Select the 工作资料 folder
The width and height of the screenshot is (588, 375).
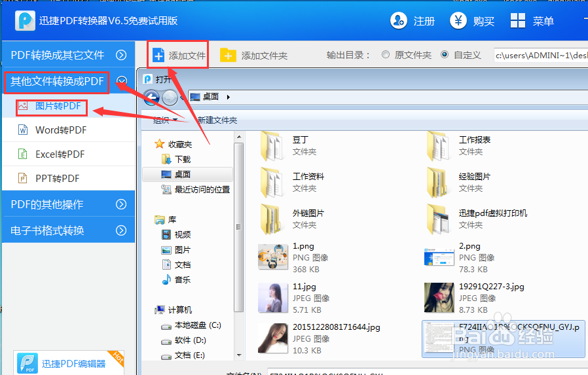293,183
